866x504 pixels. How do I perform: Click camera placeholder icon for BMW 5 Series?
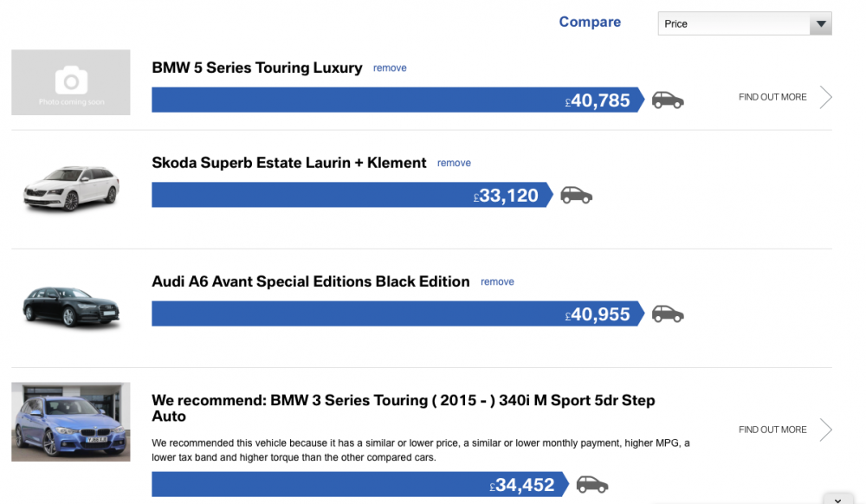click(x=71, y=81)
